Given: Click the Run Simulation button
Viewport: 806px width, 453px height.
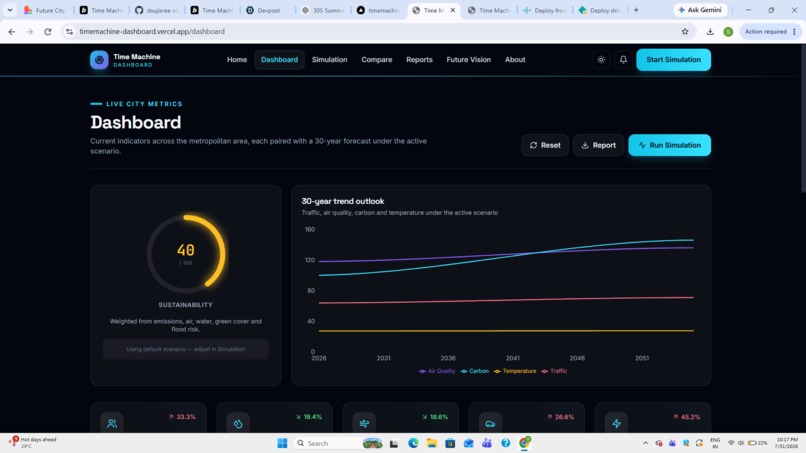Looking at the screenshot, I should (669, 145).
